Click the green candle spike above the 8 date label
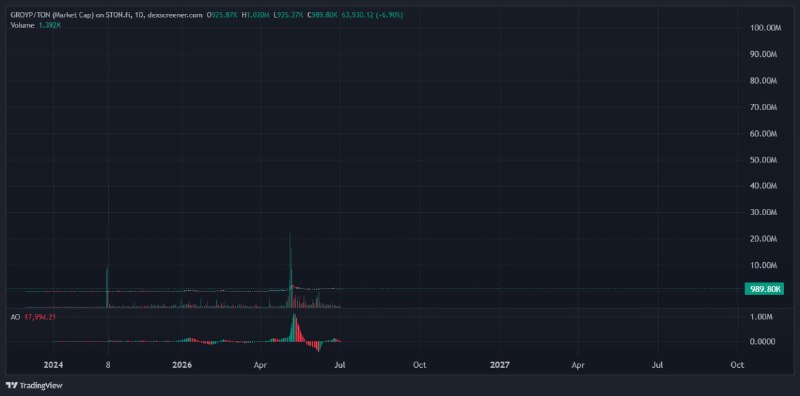This screenshot has width=800, height=396. [x=107, y=286]
